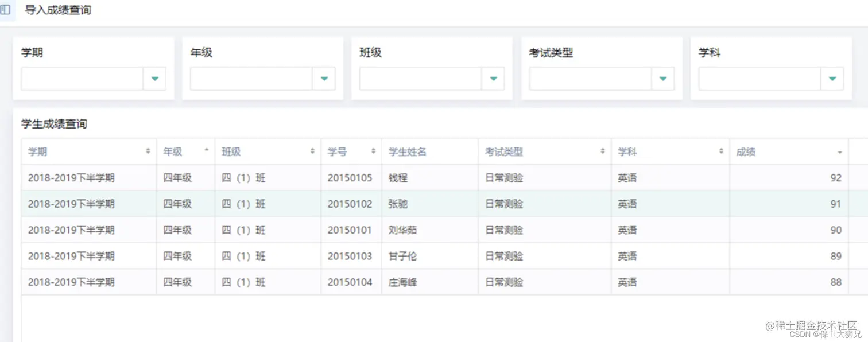
Task: Expand the 年级 filter dropdown arrow
Action: (x=324, y=79)
